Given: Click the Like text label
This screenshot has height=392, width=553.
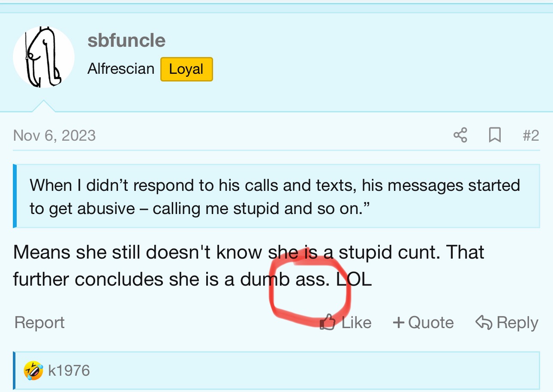Looking at the screenshot, I should [x=356, y=323].
